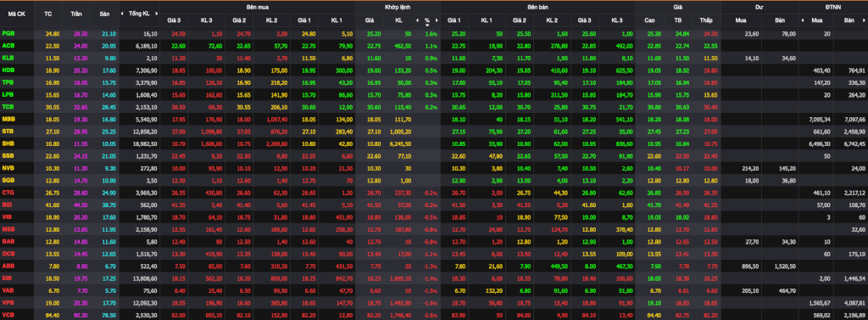
Task: Click the Trần column header
Action: coord(75,14)
